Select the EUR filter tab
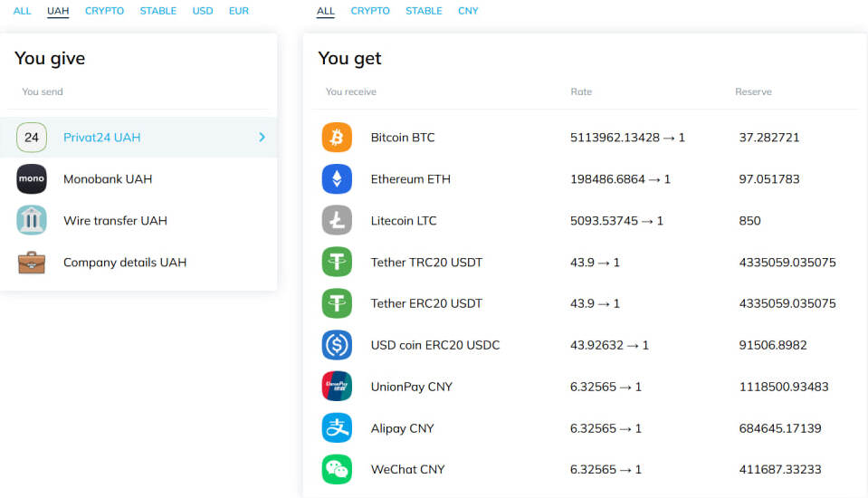 239,11
